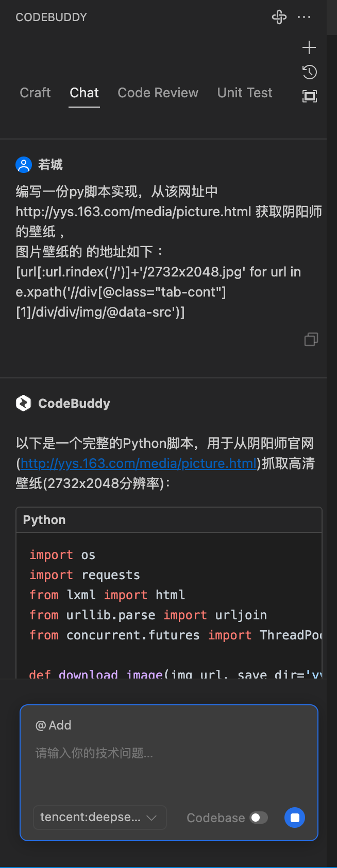Switch to the Chat tab

pos(84,93)
